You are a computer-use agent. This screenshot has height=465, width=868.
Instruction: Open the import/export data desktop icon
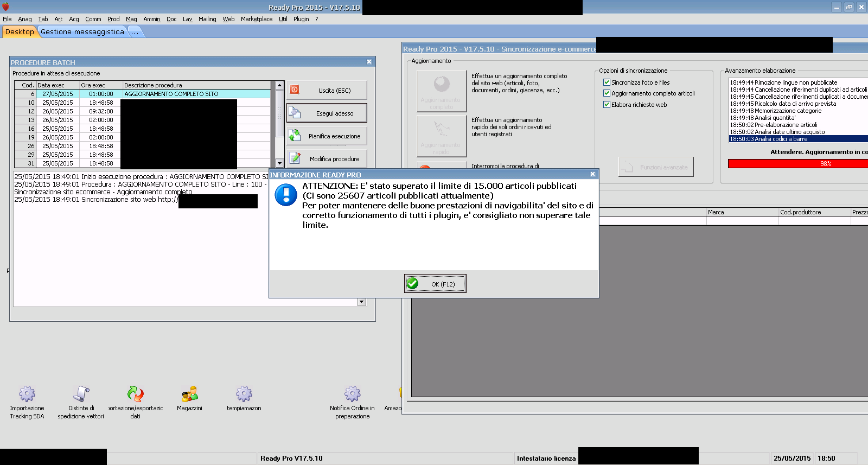(135, 402)
